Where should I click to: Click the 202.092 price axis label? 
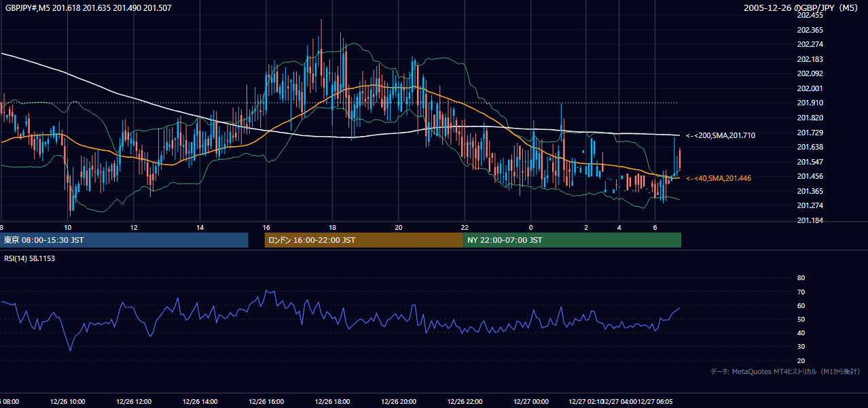click(x=810, y=73)
